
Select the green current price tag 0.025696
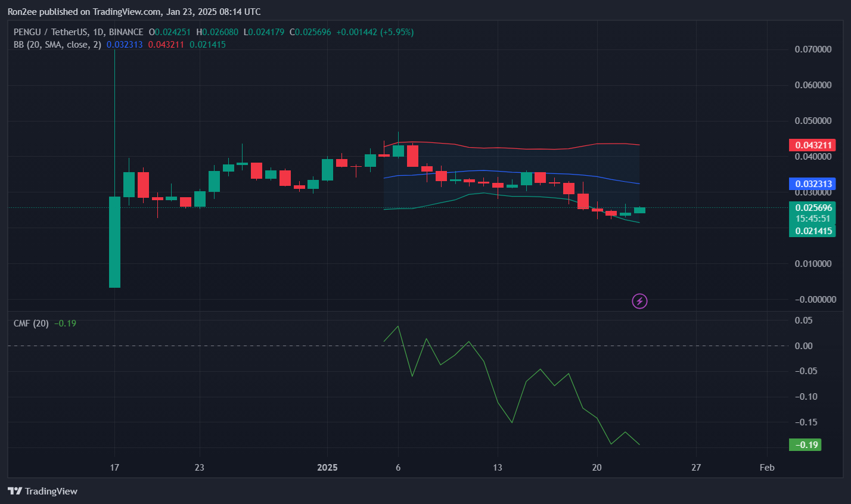click(x=812, y=208)
